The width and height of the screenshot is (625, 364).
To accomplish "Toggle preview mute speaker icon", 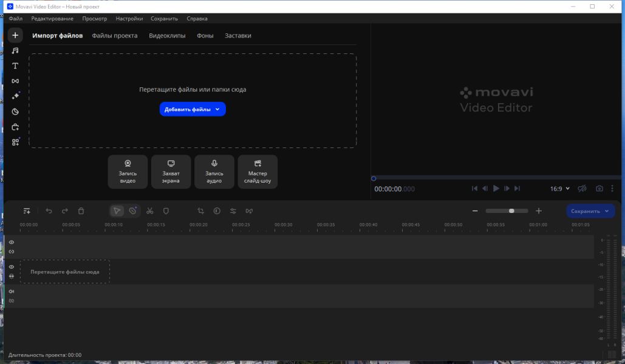I will 582,189.
